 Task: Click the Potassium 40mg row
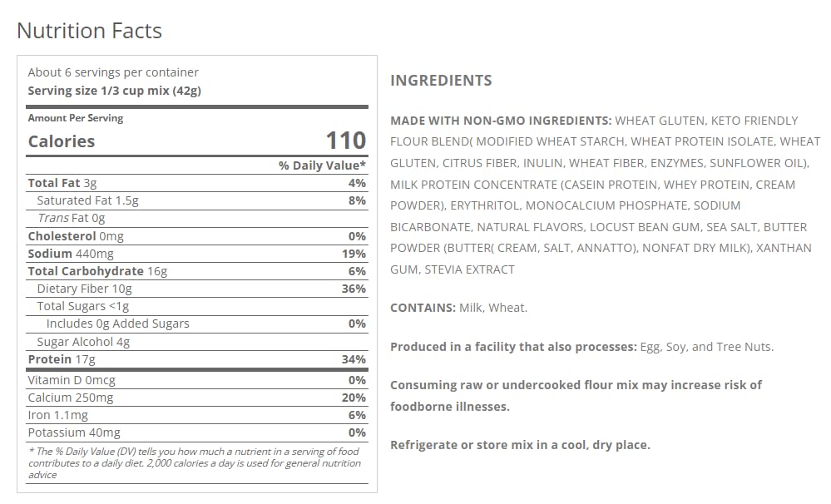[74, 432]
